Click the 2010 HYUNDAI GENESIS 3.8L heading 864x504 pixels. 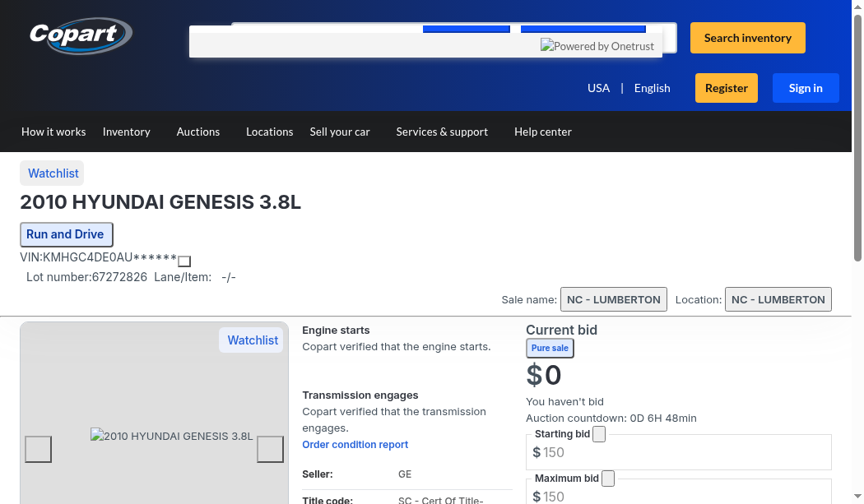click(x=160, y=202)
